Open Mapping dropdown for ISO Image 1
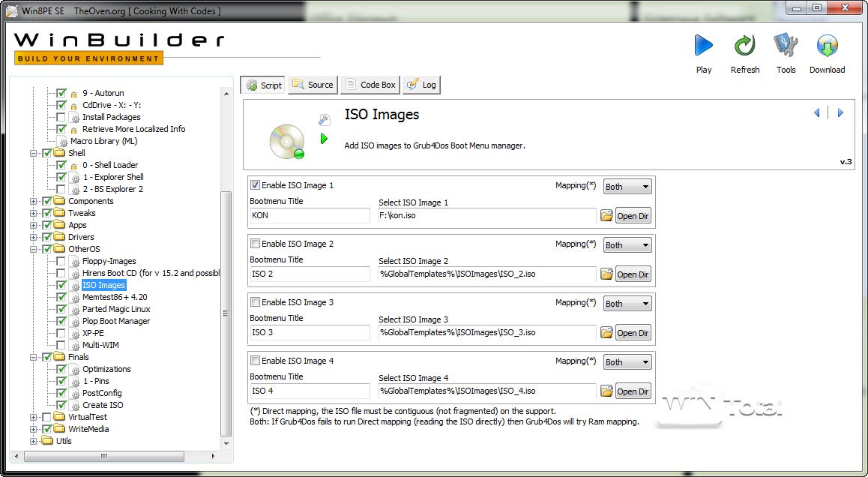The width and height of the screenshot is (868, 477). [x=627, y=187]
